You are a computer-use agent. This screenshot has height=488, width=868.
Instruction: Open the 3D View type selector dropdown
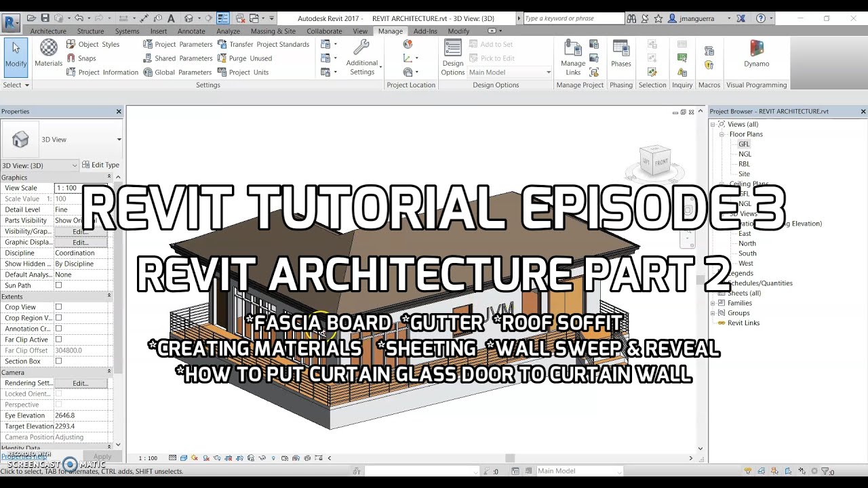tap(119, 140)
